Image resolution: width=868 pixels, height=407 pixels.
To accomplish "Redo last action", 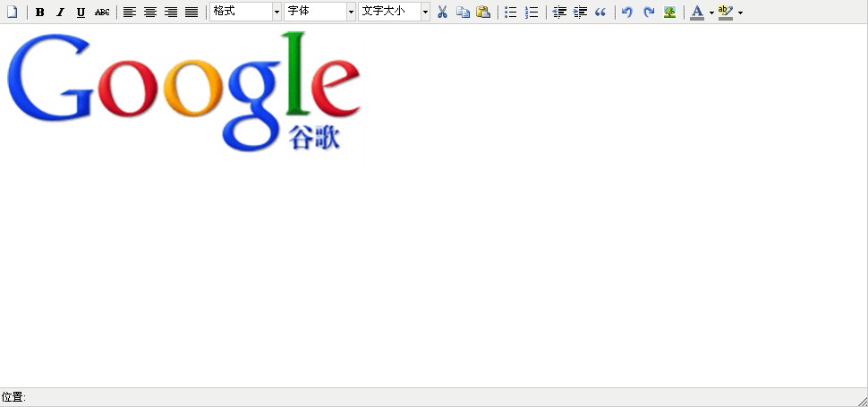I will [x=649, y=12].
